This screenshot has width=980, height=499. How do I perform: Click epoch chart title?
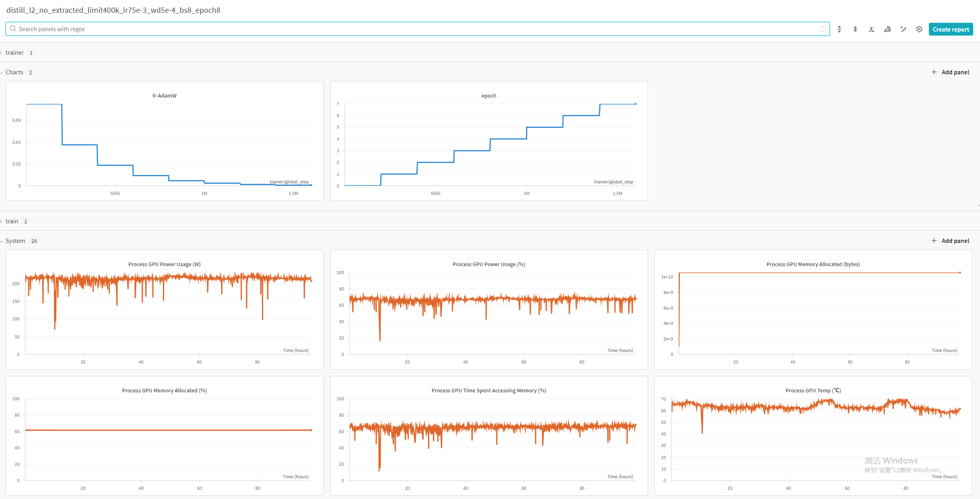coord(489,95)
